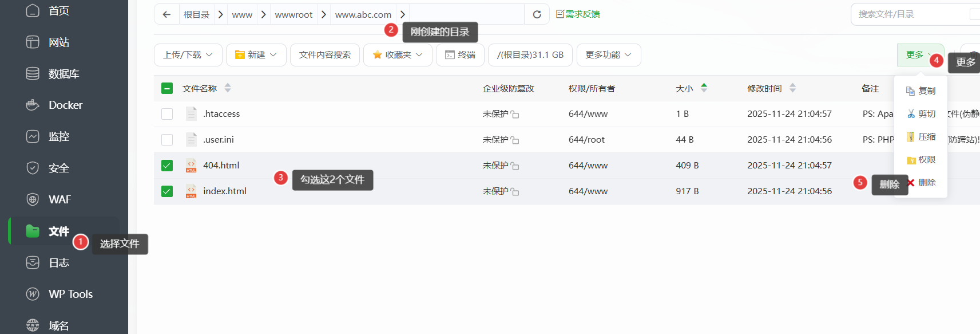Click the index.html file icon
980x334 pixels.
[191, 191]
